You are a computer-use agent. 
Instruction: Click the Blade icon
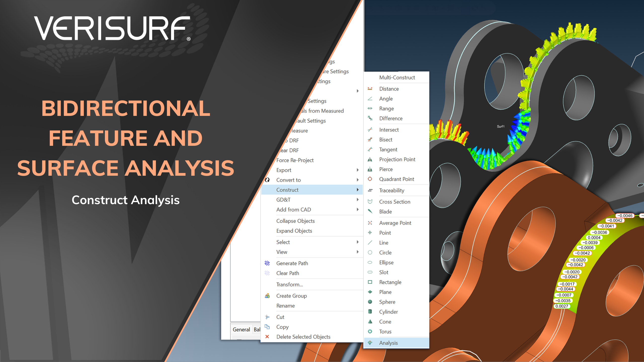[x=370, y=211]
